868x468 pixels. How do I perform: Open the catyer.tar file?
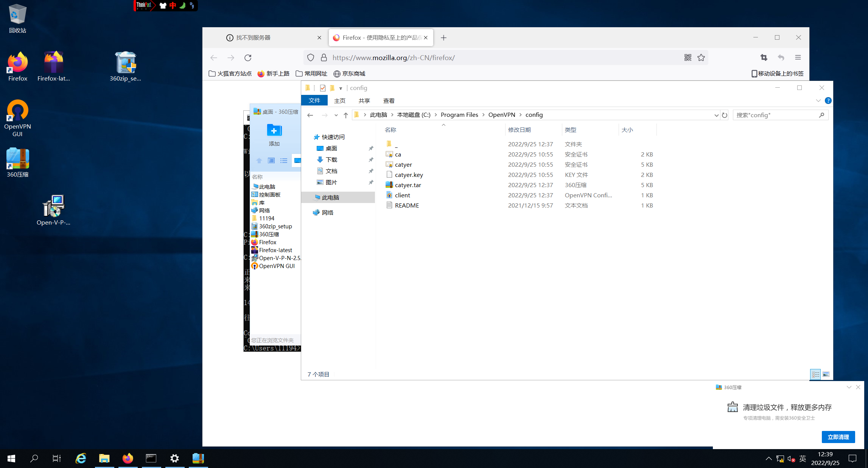(x=408, y=185)
